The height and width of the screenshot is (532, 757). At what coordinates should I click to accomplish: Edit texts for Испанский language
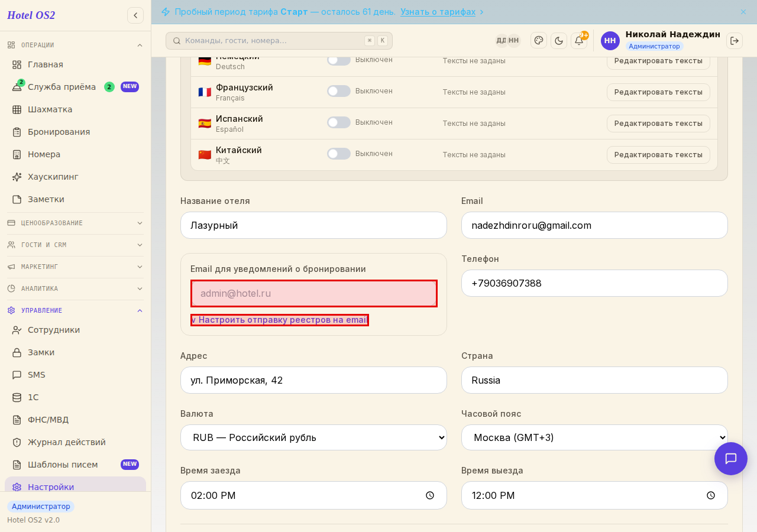[x=658, y=124]
